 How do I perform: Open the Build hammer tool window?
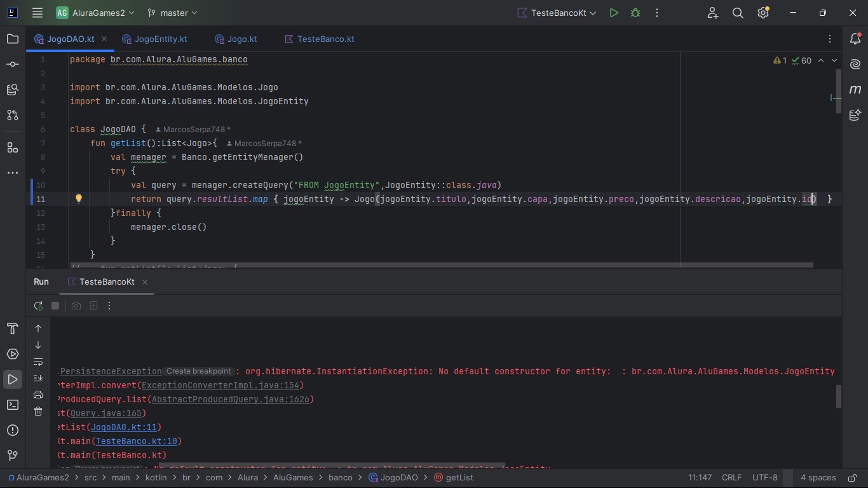13,329
